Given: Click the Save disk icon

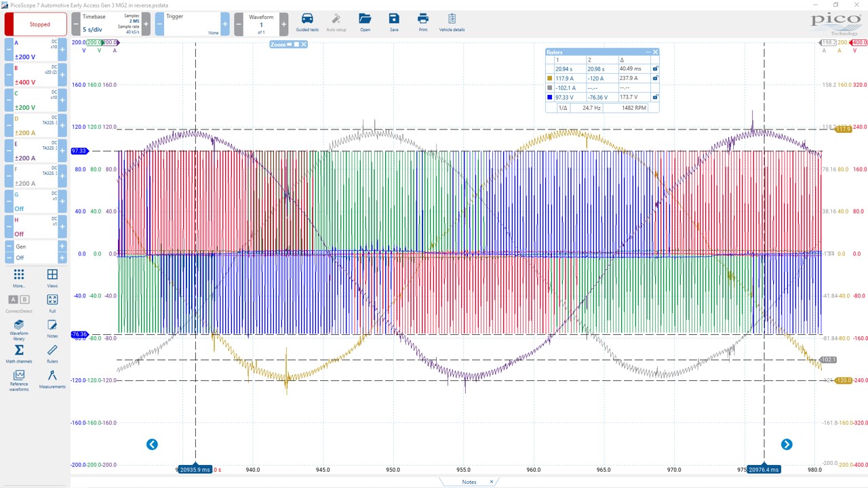Looking at the screenshot, I should [x=394, y=20].
